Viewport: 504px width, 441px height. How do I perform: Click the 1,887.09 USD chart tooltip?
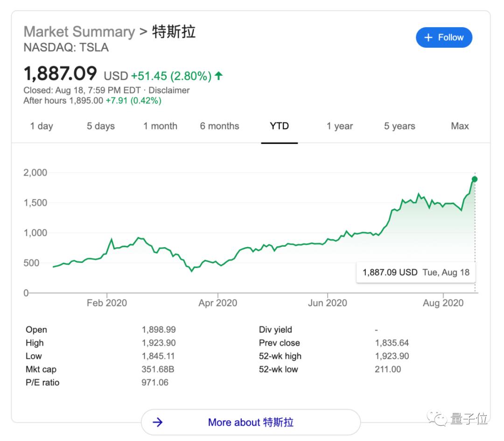(415, 272)
